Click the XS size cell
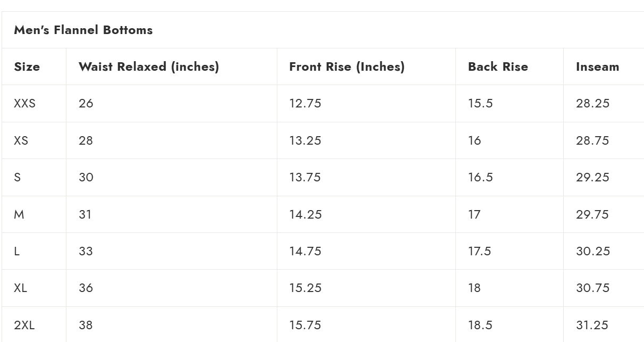This screenshot has height=342, width=644. click(21, 141)
